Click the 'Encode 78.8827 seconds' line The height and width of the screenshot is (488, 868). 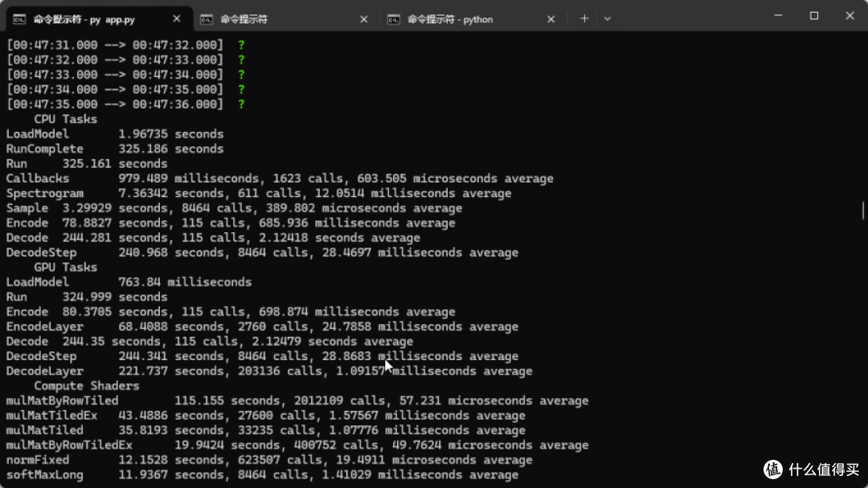tap(231, 223)
